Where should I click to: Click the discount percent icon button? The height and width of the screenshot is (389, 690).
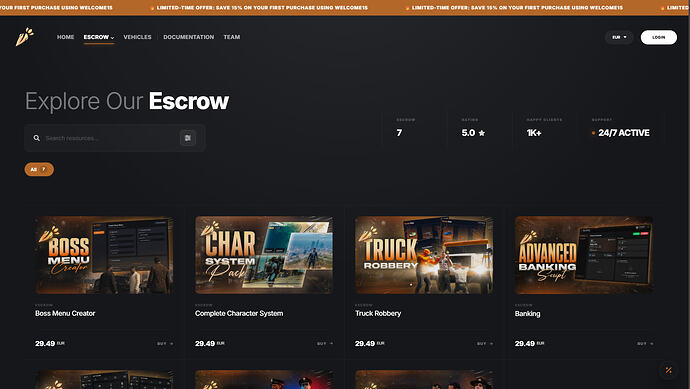(668, 370)
